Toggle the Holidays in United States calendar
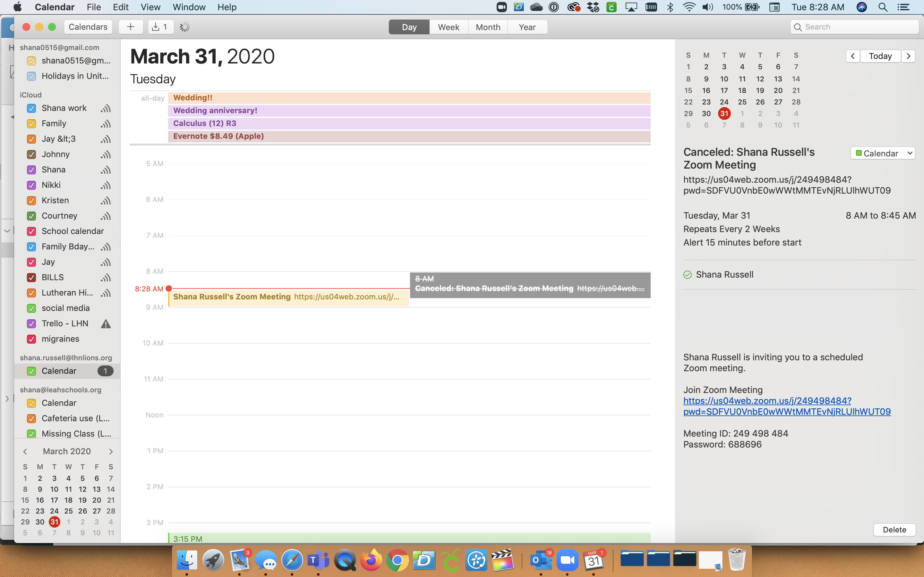Screen dimensions: 924x577 click(x=31, y=76)
